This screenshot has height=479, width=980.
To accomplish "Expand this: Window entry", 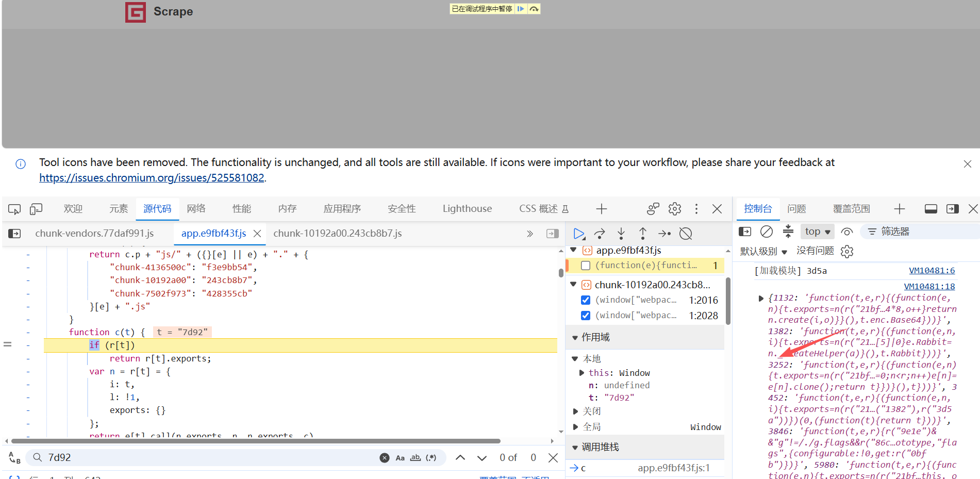I will [x=582, y=373].
